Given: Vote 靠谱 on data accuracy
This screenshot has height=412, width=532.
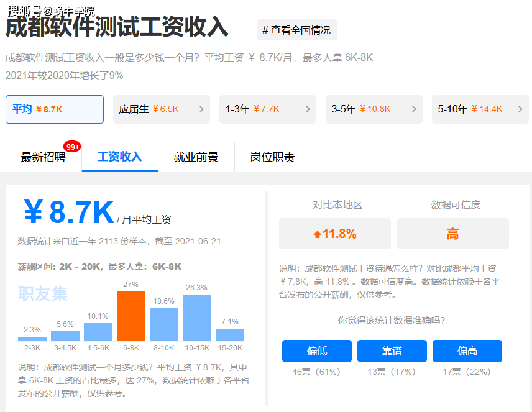Looking at the screenshot, I should coord(392,351).
